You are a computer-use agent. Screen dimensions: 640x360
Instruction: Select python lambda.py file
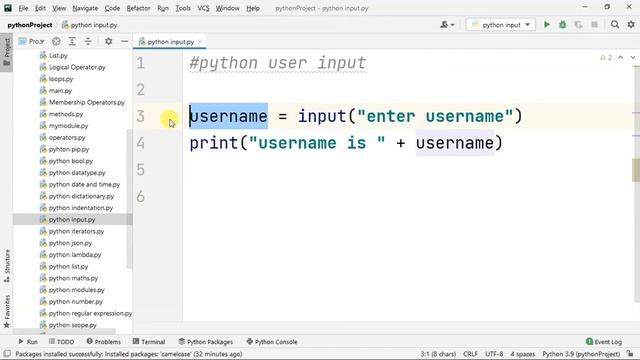(x=75, y=255)
